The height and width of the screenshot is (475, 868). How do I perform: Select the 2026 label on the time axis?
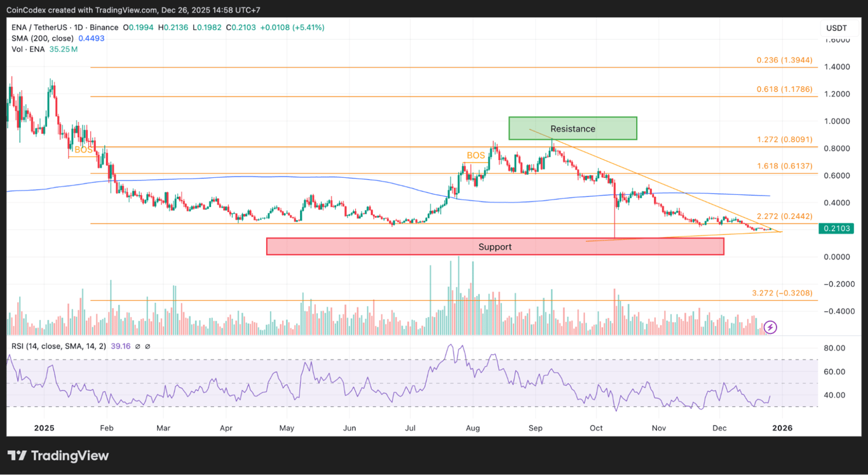pyautogui.click(x=782, y=428)
